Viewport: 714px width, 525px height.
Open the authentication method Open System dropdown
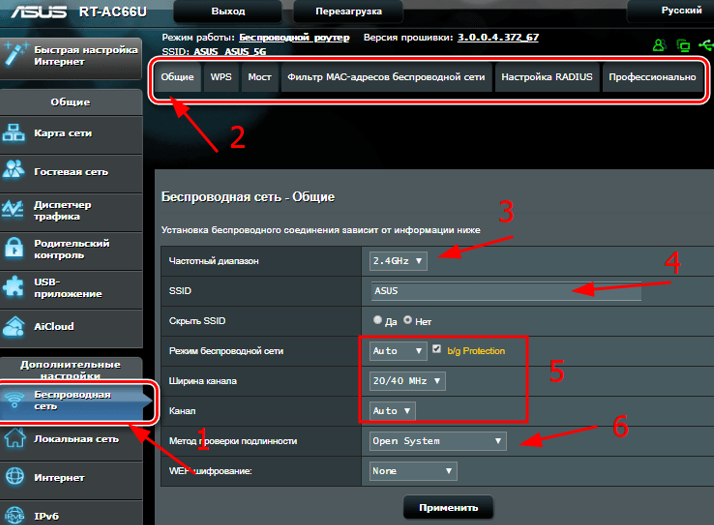(438, 441)
